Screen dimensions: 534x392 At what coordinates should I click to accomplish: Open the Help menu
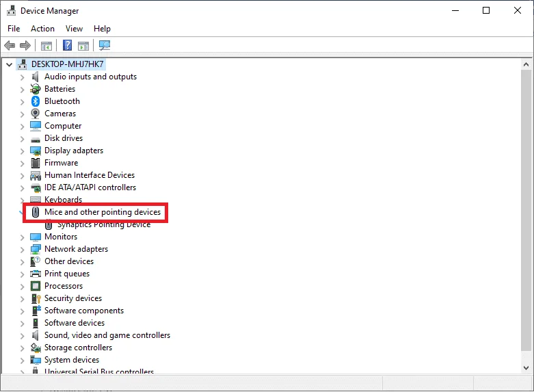[x=102, y=29]
